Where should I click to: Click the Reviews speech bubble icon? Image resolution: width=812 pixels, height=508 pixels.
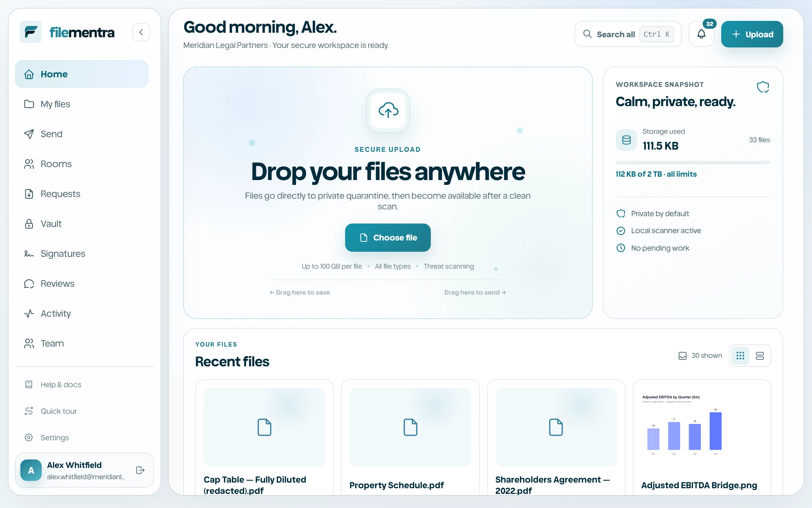(x=29, y=284)
